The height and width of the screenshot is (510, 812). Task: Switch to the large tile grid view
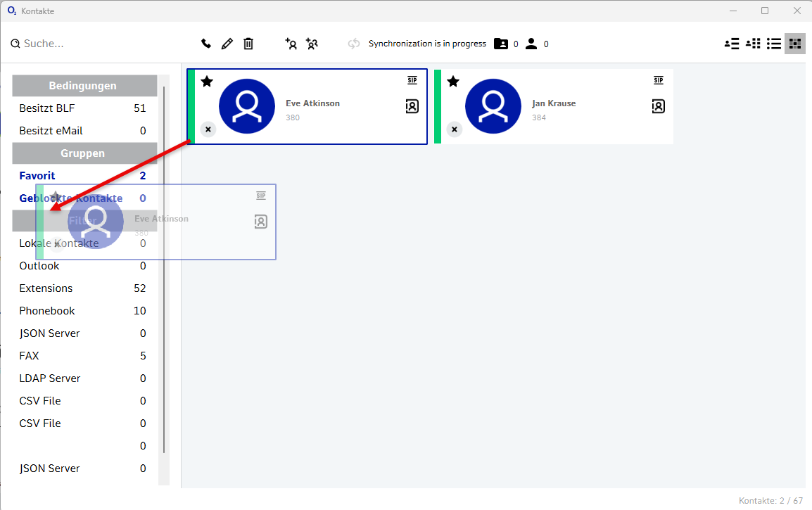point(794,44)
